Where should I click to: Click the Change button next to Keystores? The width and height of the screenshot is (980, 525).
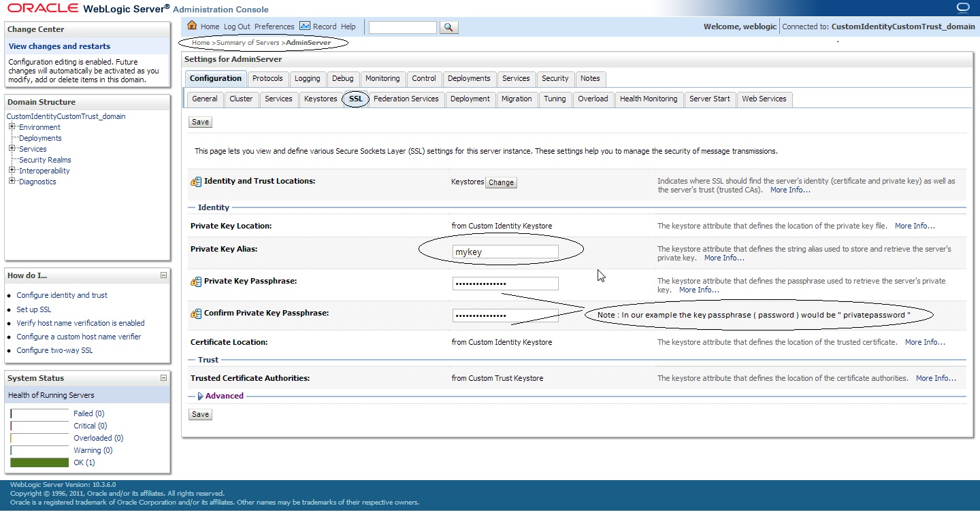(x=501, y=183)
